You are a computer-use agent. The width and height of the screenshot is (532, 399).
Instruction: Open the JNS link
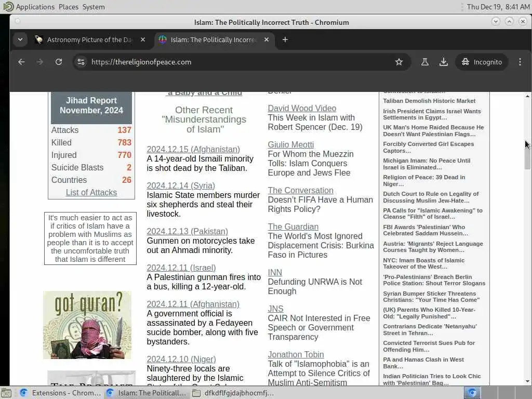pyautogui.click(x=275, y=309)
